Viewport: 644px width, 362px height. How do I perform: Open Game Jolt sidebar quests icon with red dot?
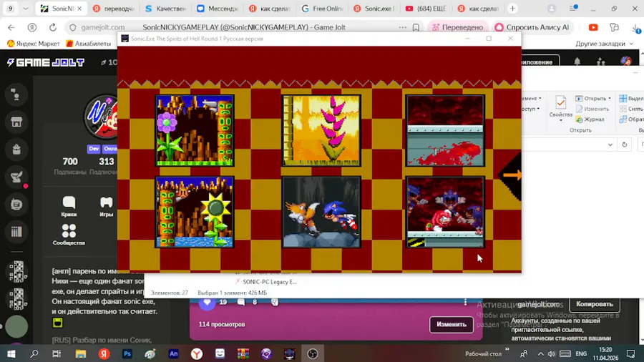pyautogui.click(x=16, y=177)
